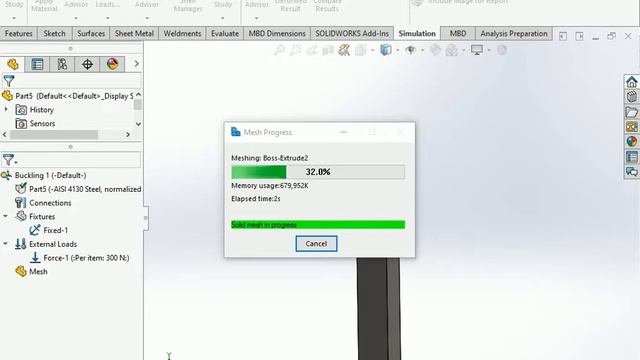Collapse the External Loads folder
640x360 pixels.
coord(6,244)
